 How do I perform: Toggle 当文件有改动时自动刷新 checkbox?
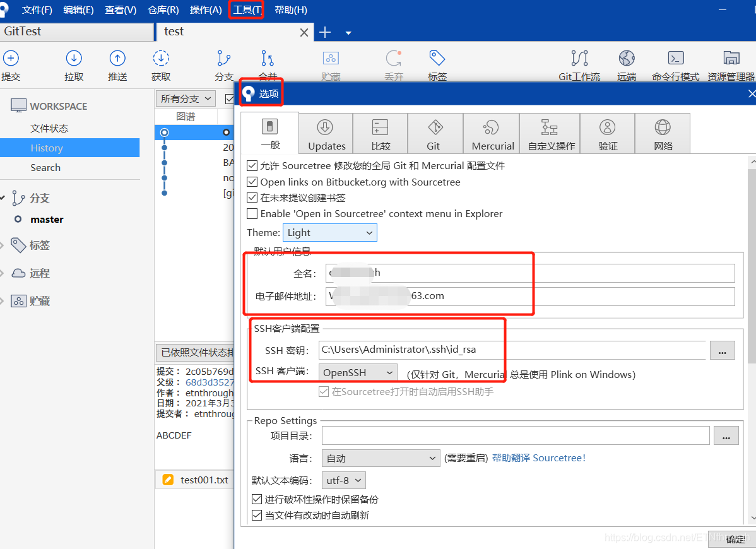point(257,516)
